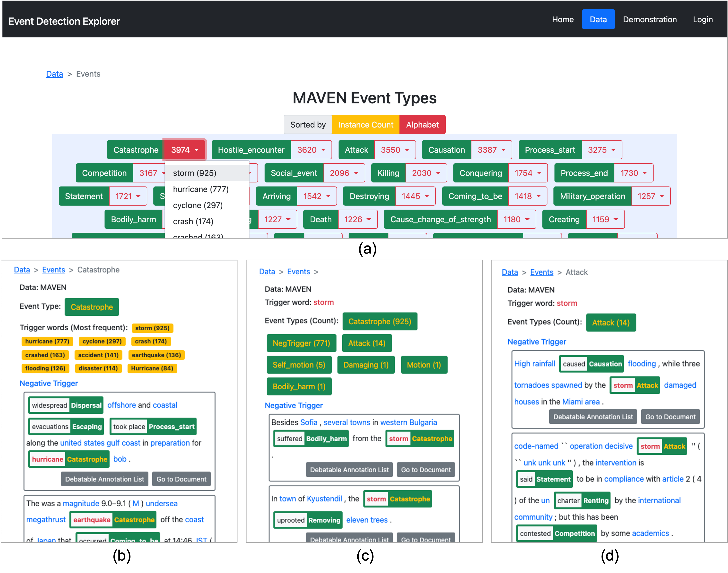Expand the Hostile_encounter 3620 dropdown
The height and width of the screenshot is (573, 728).
311,150
